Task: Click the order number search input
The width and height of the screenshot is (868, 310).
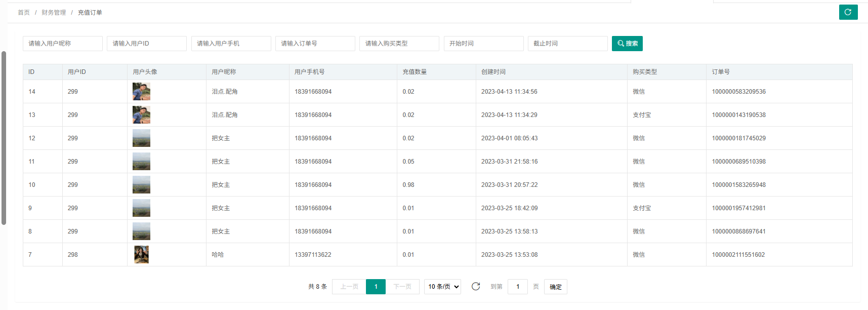Action: tap(315, 44)
